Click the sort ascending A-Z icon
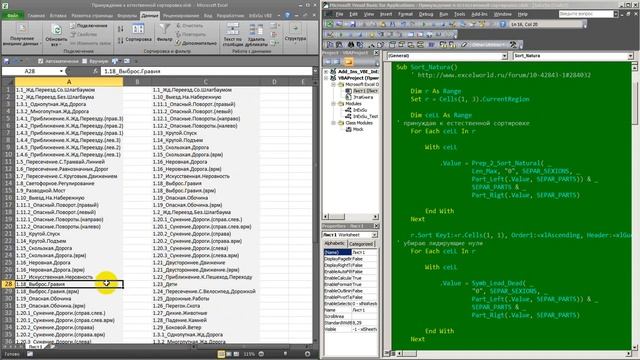Screen dimensions: 640x360 click(x=121, y=29)
